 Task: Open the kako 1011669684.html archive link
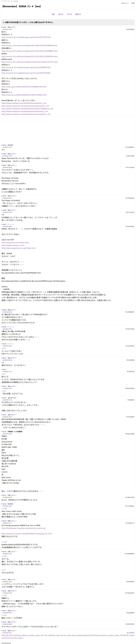[x=30, y=51]
